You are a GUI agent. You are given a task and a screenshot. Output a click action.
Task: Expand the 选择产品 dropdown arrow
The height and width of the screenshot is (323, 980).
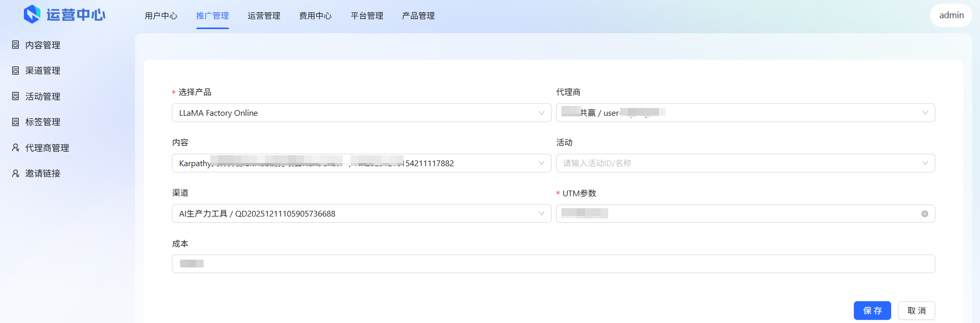[541, 113]
